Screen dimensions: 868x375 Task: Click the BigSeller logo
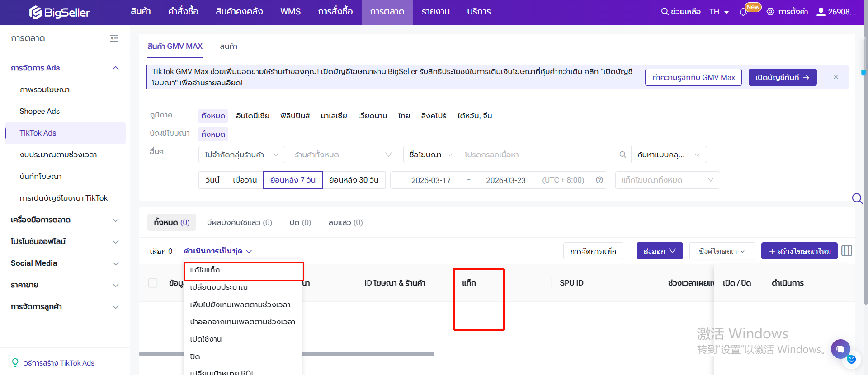point(60,12)
